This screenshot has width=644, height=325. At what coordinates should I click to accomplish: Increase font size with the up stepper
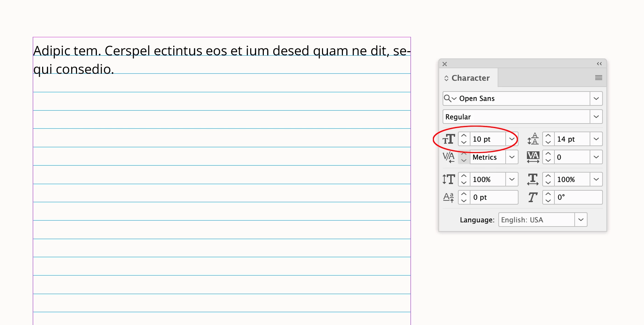pyautogui.click(x=464, y=136)
